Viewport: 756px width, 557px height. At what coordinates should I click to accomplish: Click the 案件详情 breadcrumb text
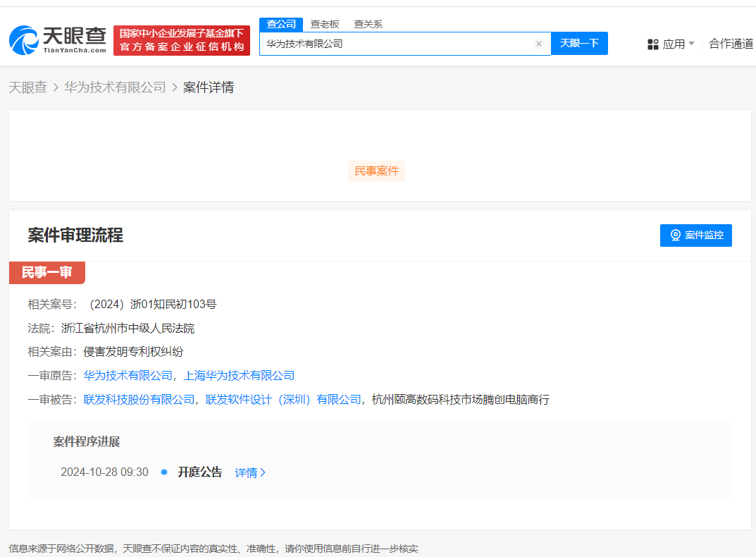pos(209,87)
